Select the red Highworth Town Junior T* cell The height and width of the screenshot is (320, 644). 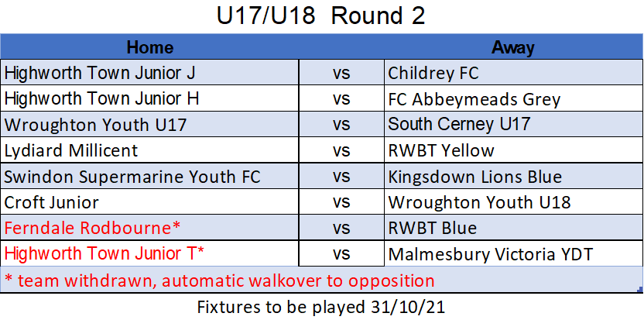coord(149,253)
